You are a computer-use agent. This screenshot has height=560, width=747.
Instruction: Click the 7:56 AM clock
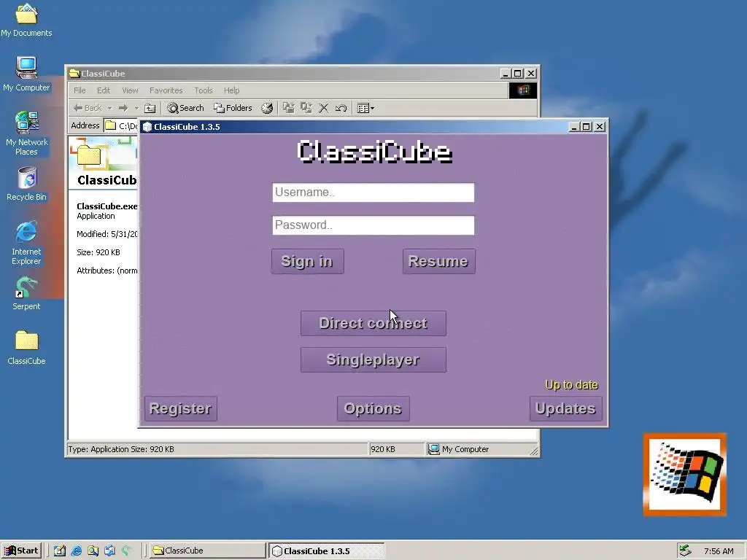click(719, 551)
